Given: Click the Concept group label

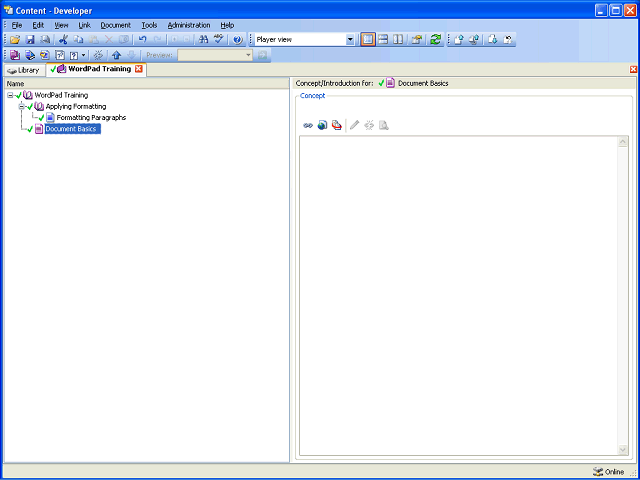Looking at the screenshot, I should click(x=313, y=96).
